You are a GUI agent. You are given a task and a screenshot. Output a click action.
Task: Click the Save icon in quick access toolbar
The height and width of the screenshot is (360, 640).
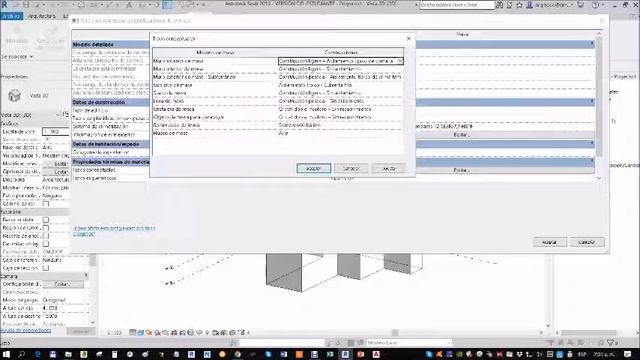(26, 5)
